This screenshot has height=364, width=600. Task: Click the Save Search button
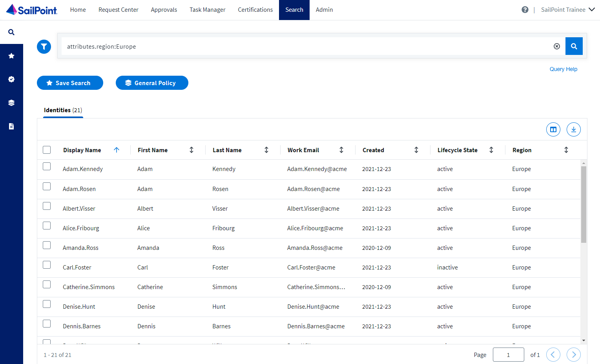coord(70,83)
